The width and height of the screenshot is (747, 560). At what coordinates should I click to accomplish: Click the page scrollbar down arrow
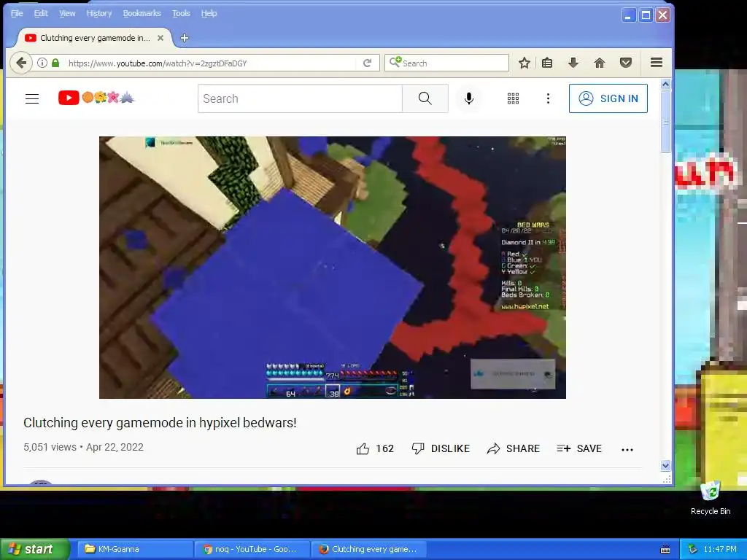tap(665, 465)
